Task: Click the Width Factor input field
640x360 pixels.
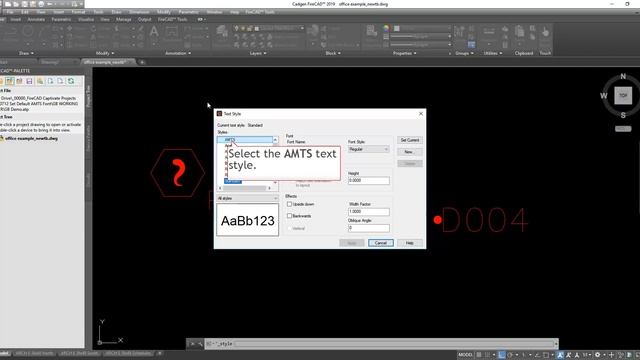Action: [369, 211]
